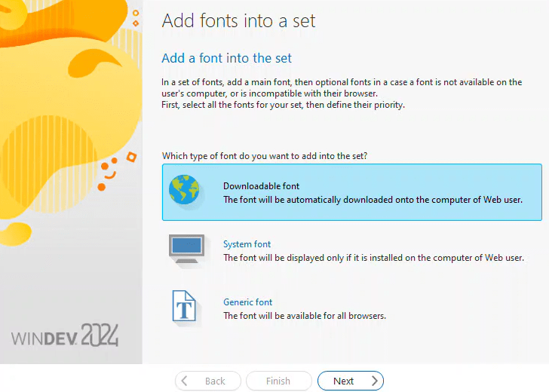Choose the System font label
549x392 pixels.
247,244
